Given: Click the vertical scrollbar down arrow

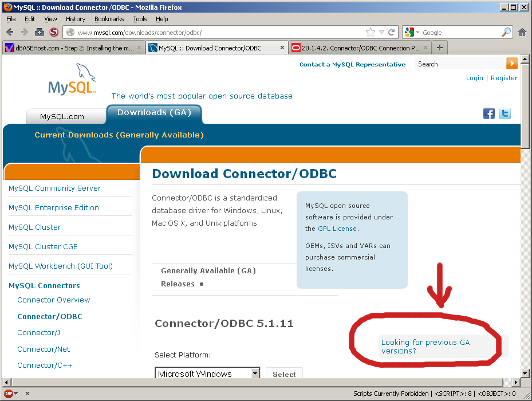Looking at the screenshot, I should click(525, 374).
